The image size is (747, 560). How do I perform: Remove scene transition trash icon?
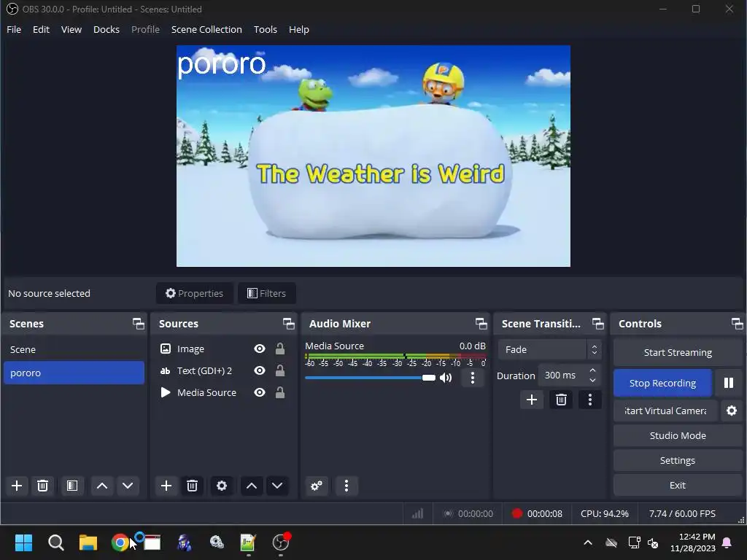tap(561, 400)
